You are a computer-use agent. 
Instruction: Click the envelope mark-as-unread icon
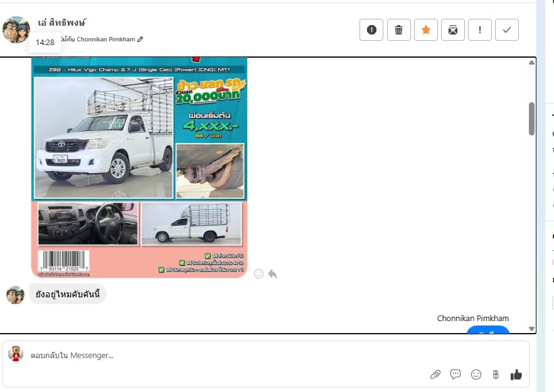452,30
